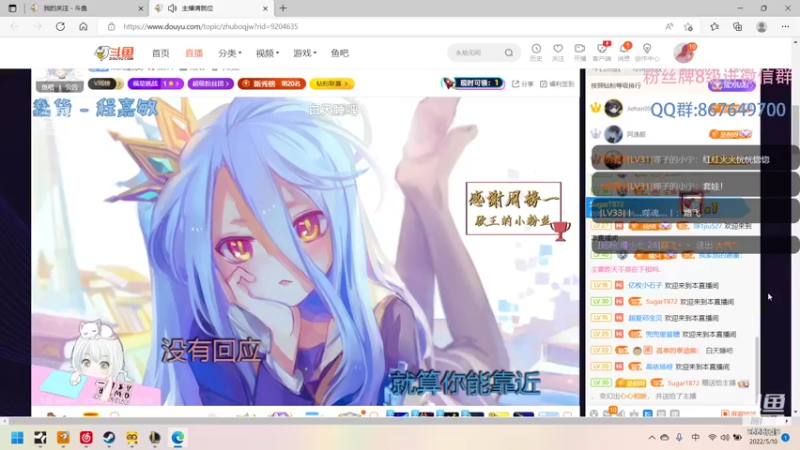Click the 开播 start-stream icon
This screenshot has height=450, width=800.
click(580, 52)
